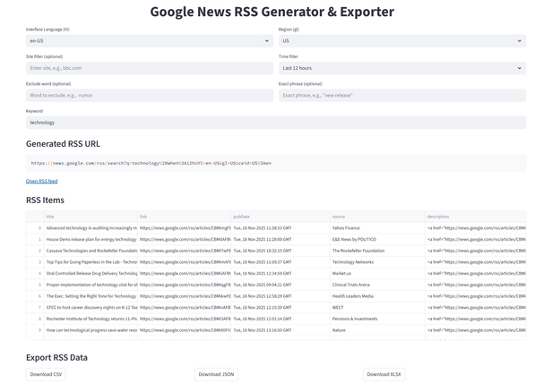Image resolution: width=552 pixels, height=392 pixels.
Task: Click the Download XLSX button
Action: (x=384, y=374)
